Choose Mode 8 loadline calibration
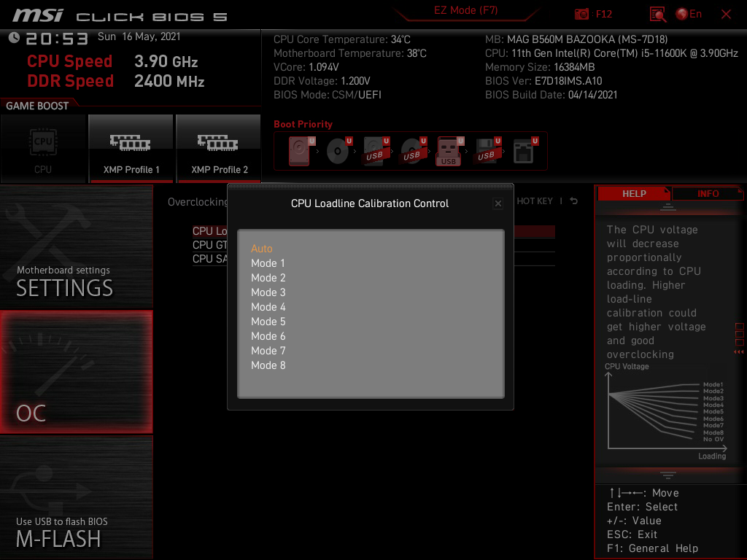Screen dimensions: 747x560 (x=268, y=365)
